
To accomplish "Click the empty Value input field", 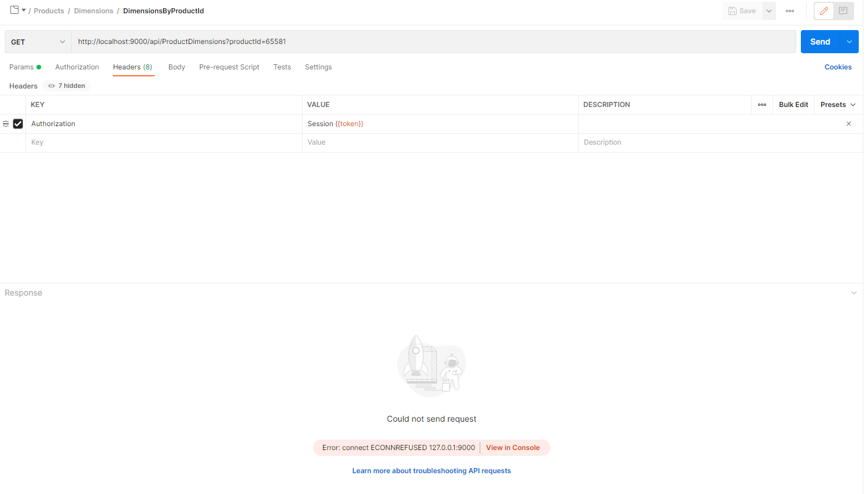I will tap(440, 142).
